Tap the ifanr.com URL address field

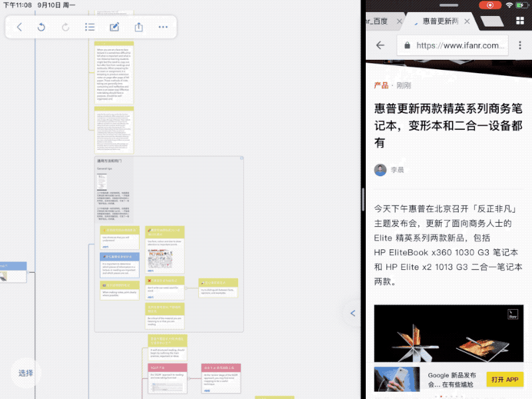[453, 45]
